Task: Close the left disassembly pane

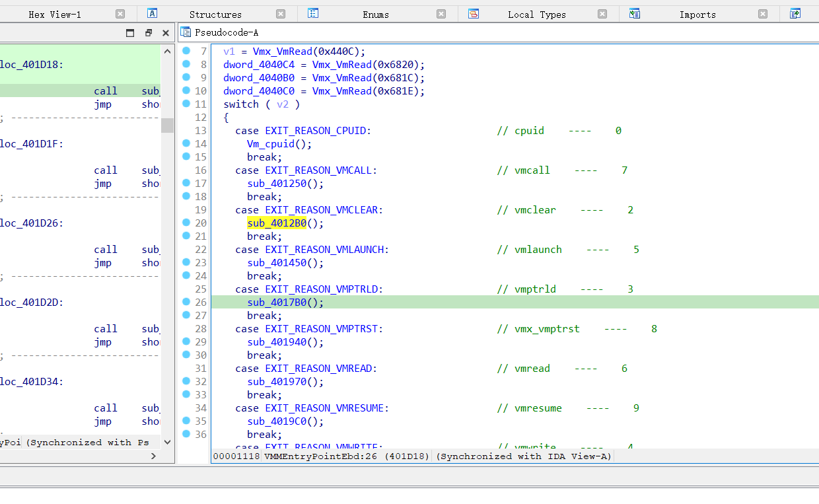Action: tap(166, 32)
